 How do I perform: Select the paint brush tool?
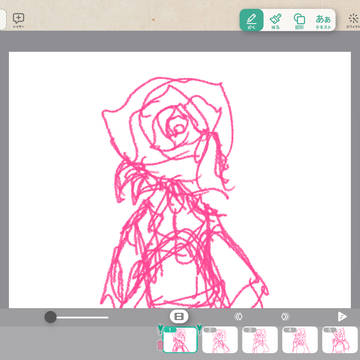[275, 20]
